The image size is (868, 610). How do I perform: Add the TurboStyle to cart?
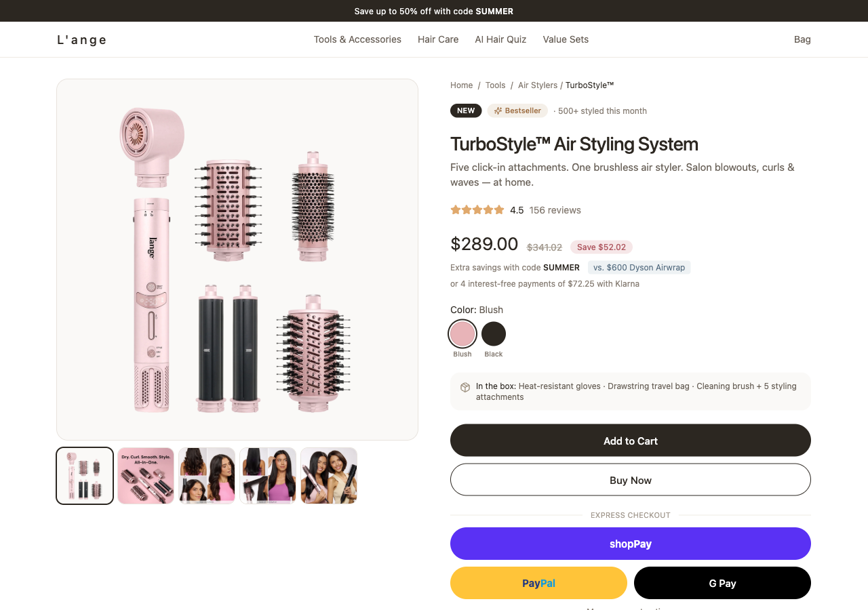(x=631, y=441)
